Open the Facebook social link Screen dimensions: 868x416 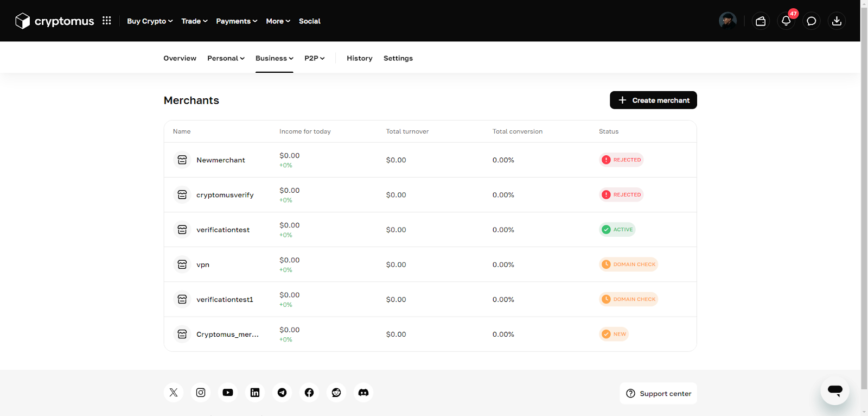[309, 393]
